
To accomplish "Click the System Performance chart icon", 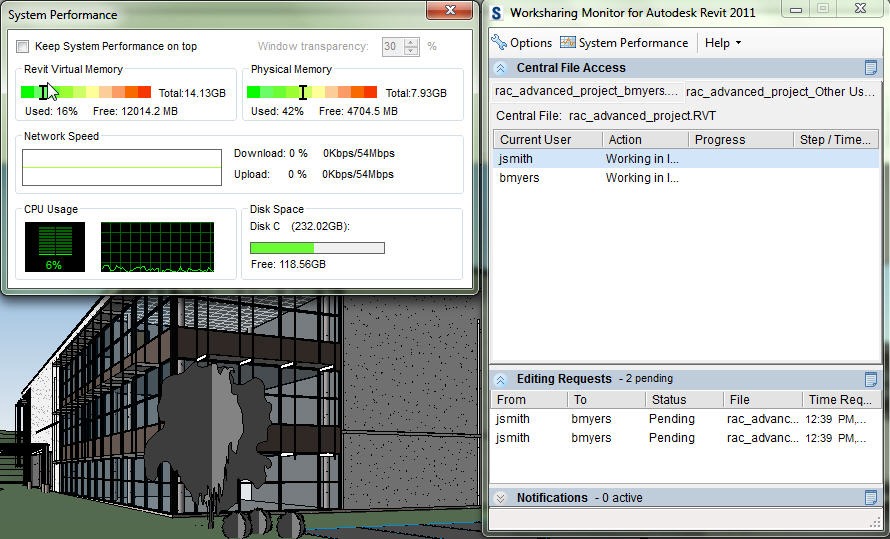I will tap(568, 43).
